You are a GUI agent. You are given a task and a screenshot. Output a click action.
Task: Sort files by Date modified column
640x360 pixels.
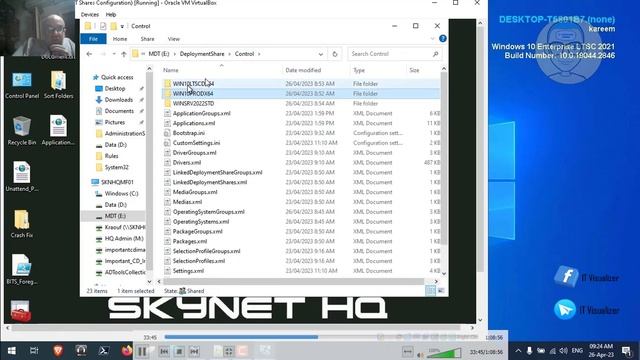tap(303, 70)
